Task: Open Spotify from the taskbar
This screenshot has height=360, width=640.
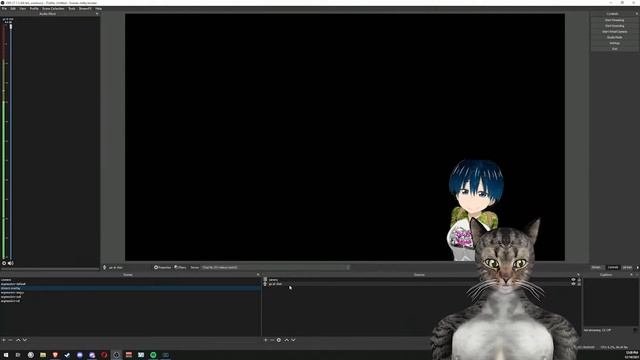Action: coord(153,355)
